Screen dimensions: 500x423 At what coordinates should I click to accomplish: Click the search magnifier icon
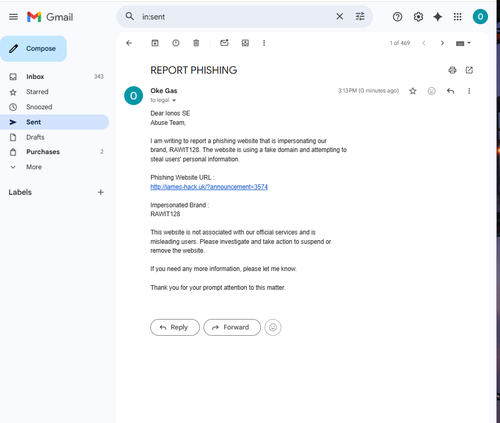tap(130, 16)
